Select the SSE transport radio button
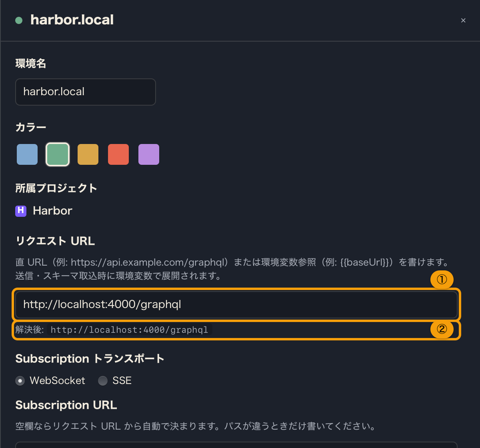 tap(103, 381)
